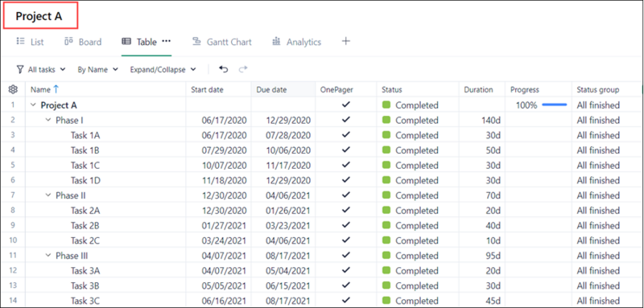Click the Project A progress bar

[555, 105]
